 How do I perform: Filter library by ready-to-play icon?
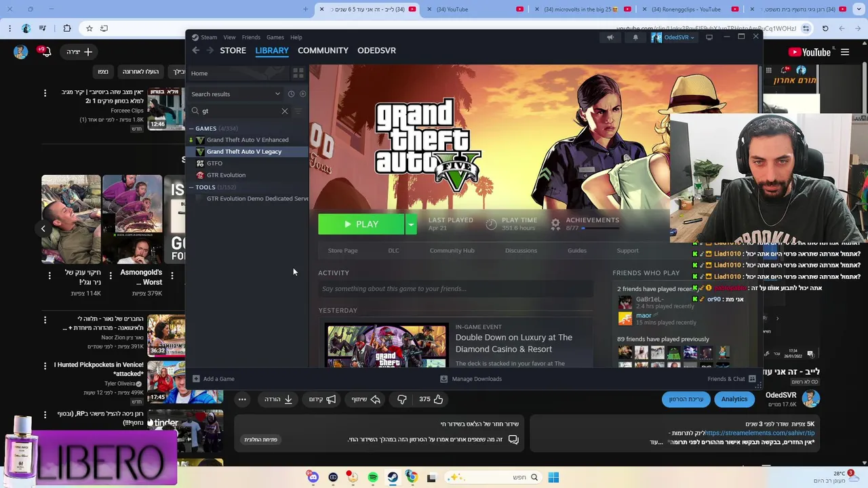(302, 94)
